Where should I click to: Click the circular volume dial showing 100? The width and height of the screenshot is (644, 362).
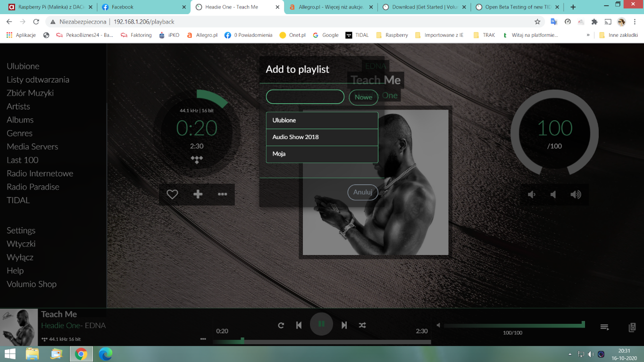pos(554,134)
